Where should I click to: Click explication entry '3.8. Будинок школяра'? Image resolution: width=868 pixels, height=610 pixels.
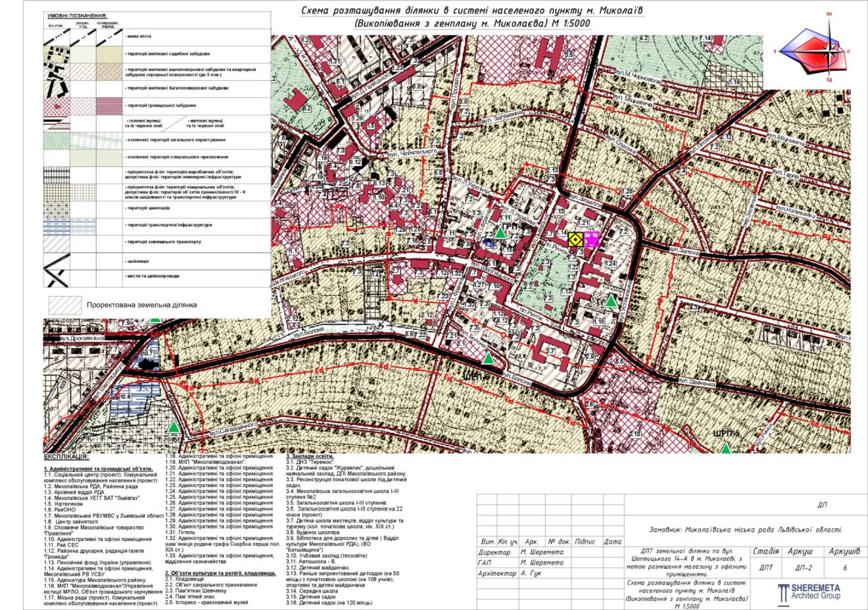[x=313, y=532]
